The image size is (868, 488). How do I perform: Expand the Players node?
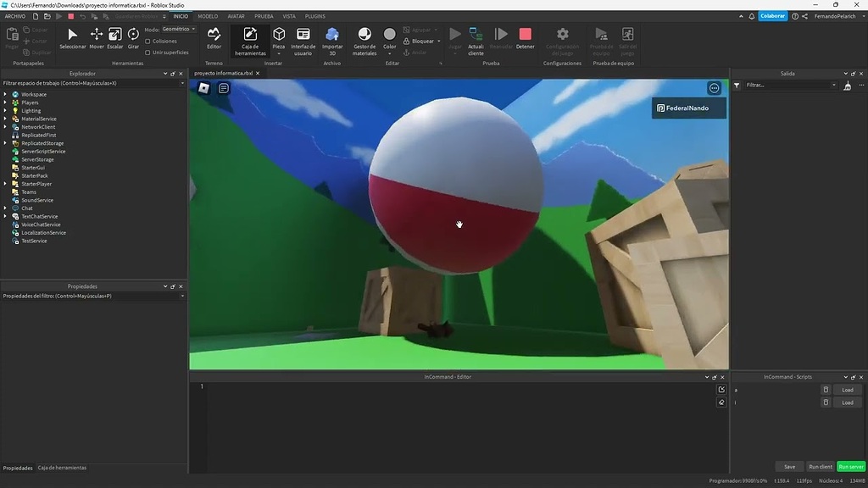(6, 103)
